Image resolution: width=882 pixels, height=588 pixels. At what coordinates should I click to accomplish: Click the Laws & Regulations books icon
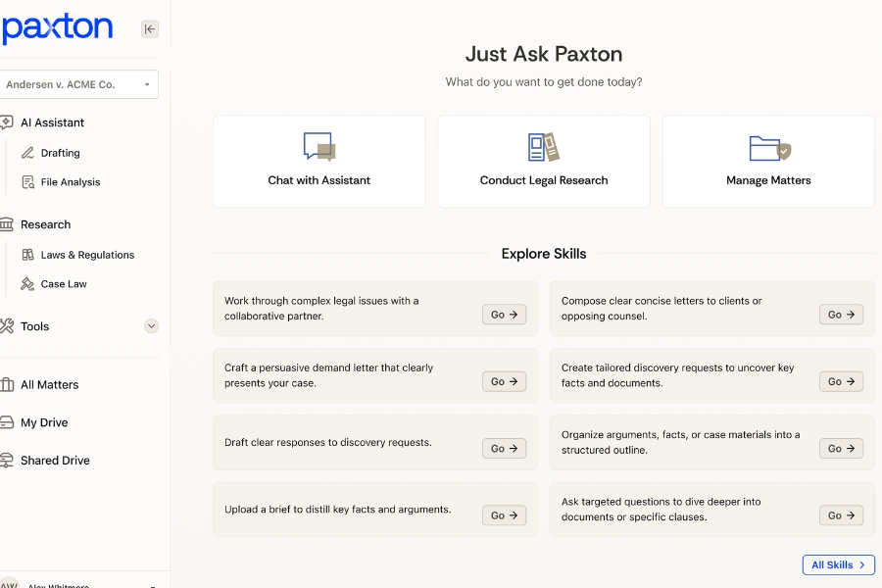coord(27,255)
